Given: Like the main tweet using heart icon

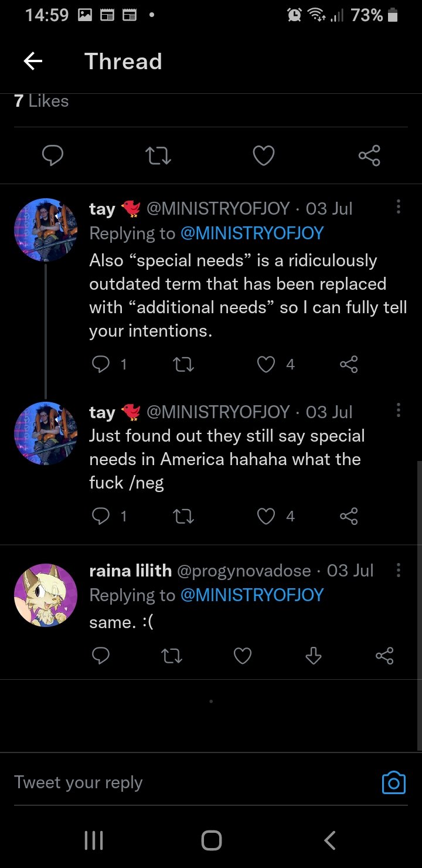Looking at the screenshot, I should pyautogui.click(x=263, y=155).
